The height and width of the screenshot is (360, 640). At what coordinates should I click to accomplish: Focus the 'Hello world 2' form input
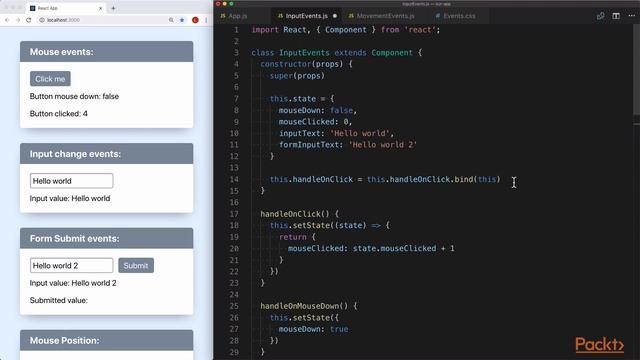click(71, 266)
